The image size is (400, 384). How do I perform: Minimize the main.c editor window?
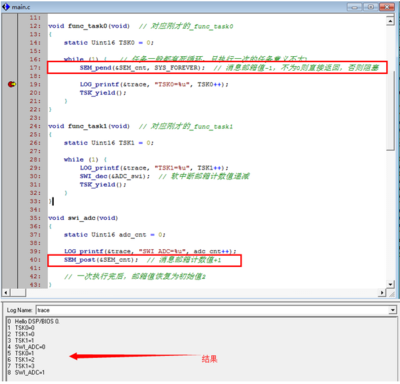(x=354, y=7)
